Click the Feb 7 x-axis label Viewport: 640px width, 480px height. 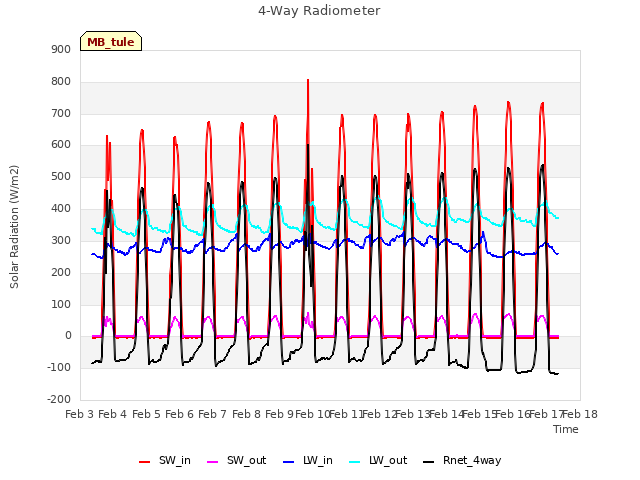pos(212,414)
